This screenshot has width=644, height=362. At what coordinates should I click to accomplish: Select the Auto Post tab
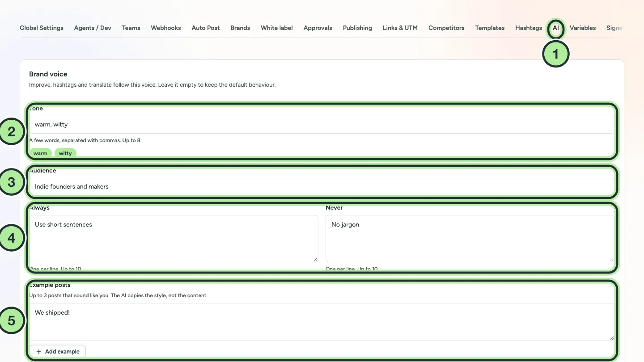[206, 28]
